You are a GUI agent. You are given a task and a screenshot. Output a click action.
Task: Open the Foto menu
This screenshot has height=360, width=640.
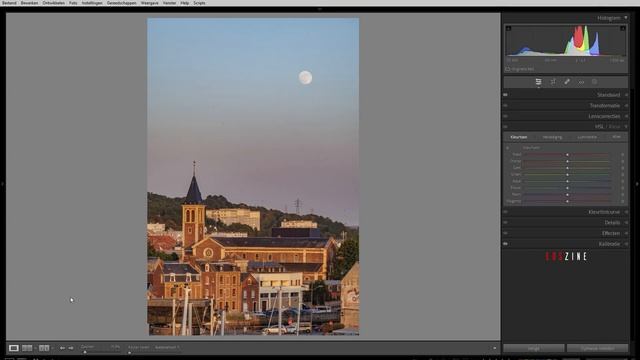click(x=73, y=3)
